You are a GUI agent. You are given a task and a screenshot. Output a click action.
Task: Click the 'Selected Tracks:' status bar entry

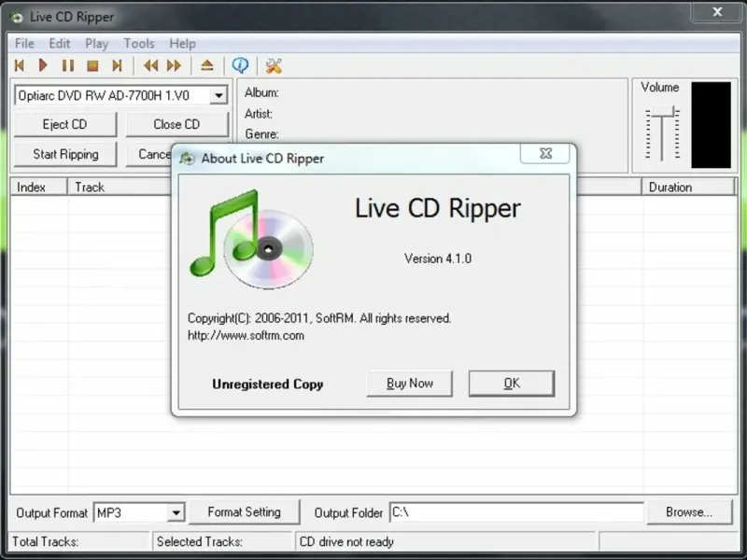pos(200,541)
